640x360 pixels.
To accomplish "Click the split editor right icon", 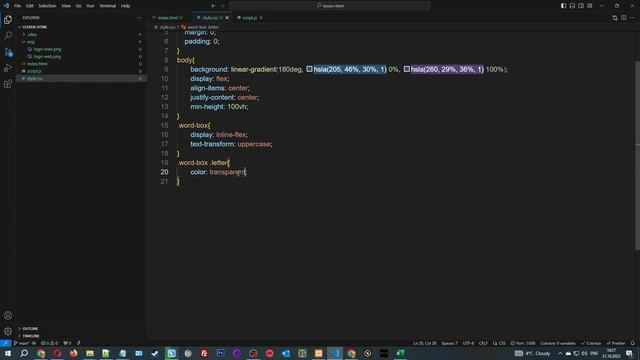I will point(624,18).
